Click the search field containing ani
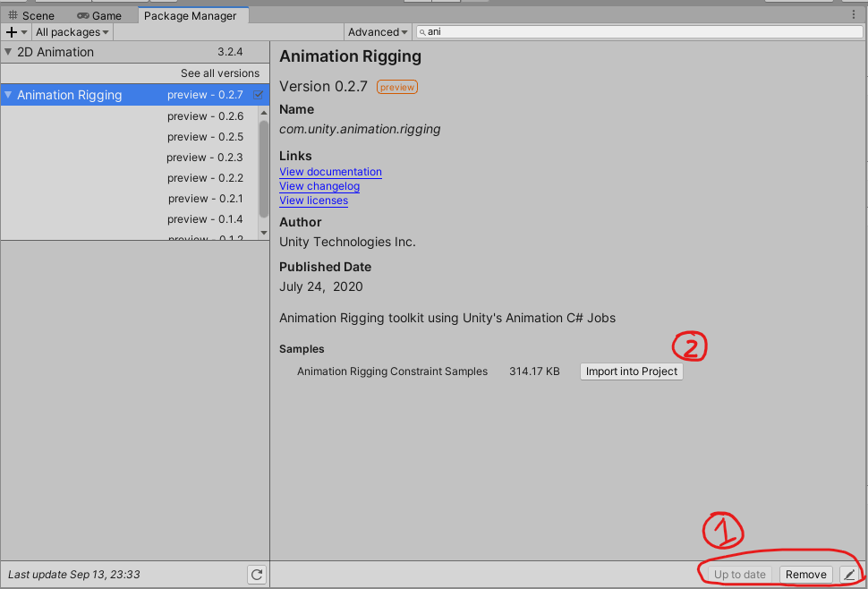The image size is (868, 589). pos(640,32)
